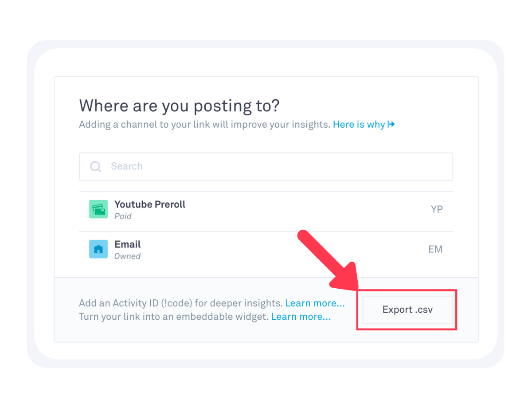Click the Paid label under Youtube Preroll
Screen dimensions: 532x408
point(123,216)
